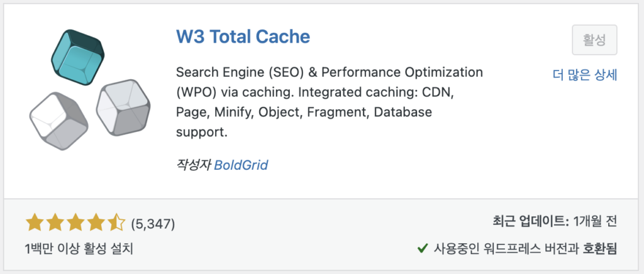The width and height of the screenshot is (644, 274).
Task: Click the Search Engine (SEO) description paragraph
Action: click(330, 102)
